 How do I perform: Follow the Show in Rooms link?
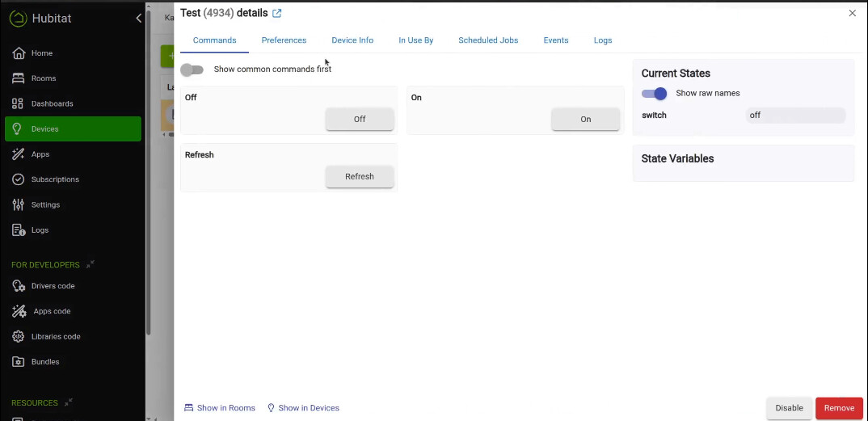coord(220,408)
